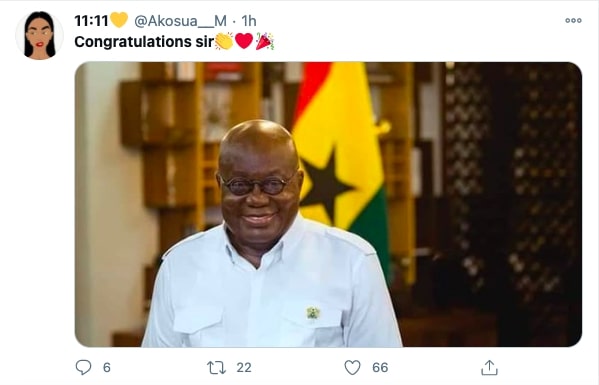Click the display name 11:11

[x=91, y=21]
